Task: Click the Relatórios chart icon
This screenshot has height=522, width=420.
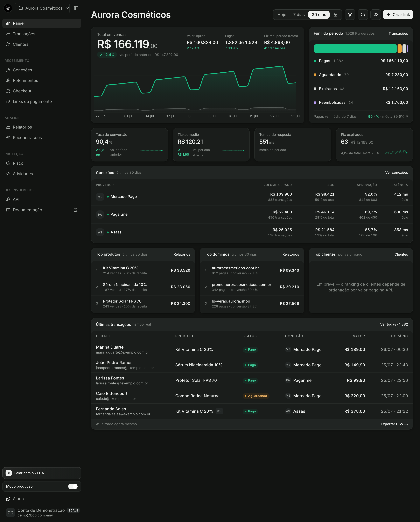Action: click(x=8, y=127)
